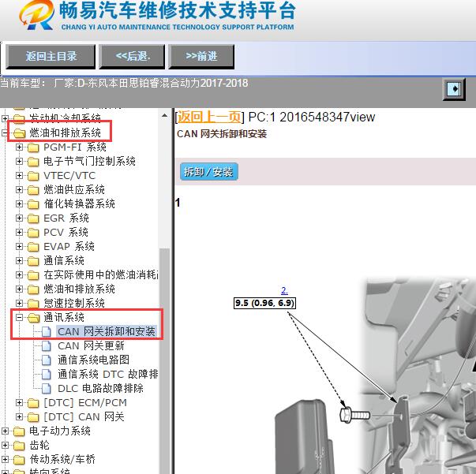Expand the VTEC/VTC folder
This screenshot has width=476, height=474.
[x=19, y=176]
